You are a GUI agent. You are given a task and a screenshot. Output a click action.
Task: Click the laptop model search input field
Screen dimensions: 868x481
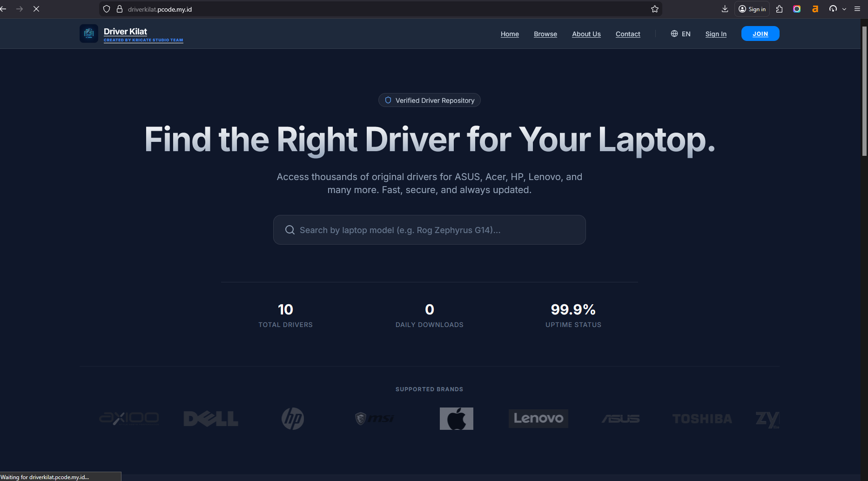coord(429,230)
